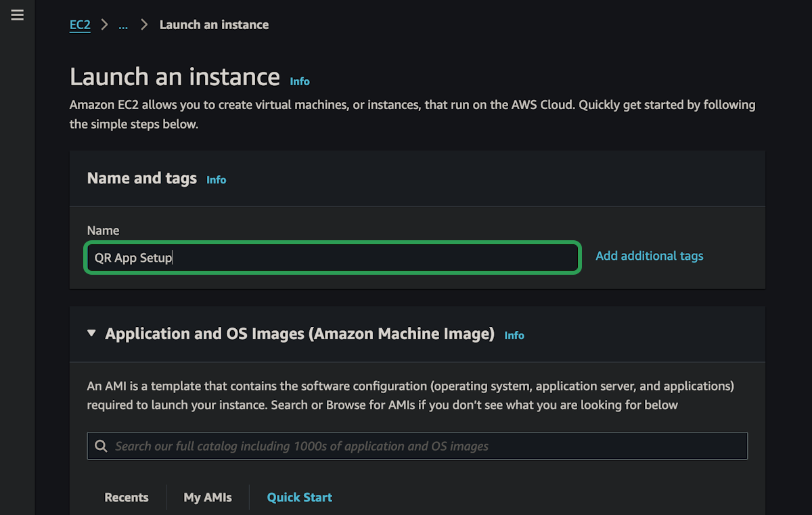Click Add additional tags
Image resolution: width=812 pixels, height=515 pixels.
650,256
